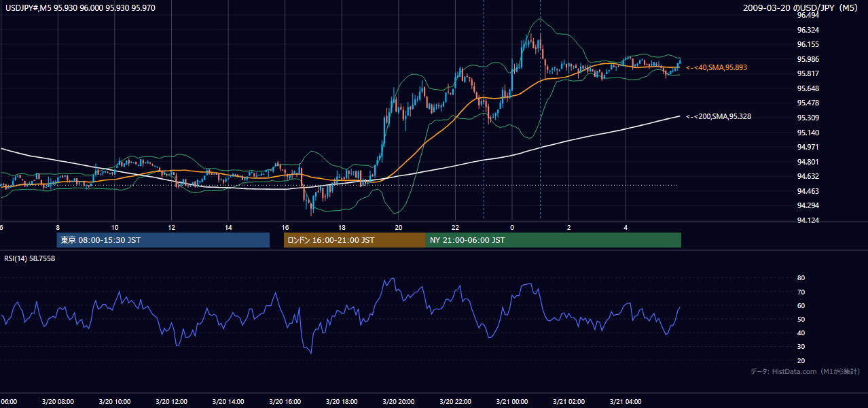Click hour label 12 under the price chart
This screenshot has width=868, height=408.
pos(171,227)
